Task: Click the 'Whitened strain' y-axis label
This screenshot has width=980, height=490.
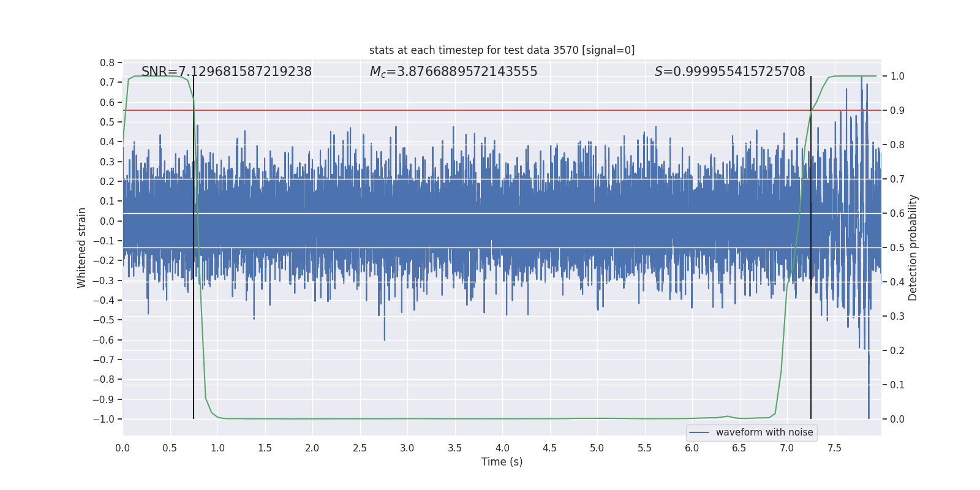Action: [x=81, y=247]
